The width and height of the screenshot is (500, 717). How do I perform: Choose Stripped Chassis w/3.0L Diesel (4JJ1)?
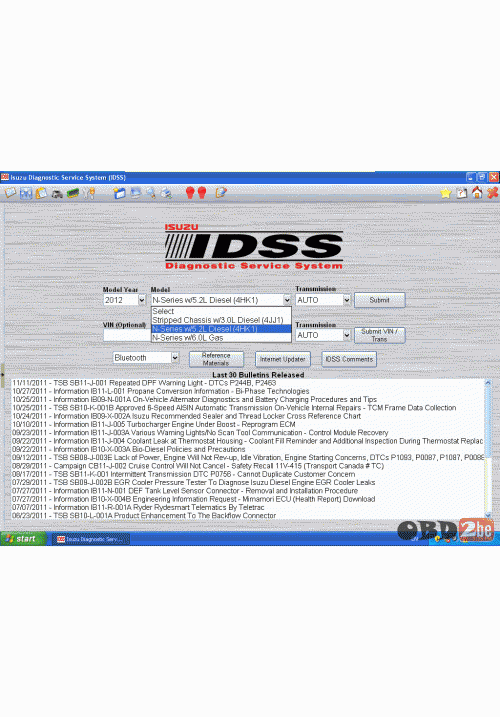point(221,320)
